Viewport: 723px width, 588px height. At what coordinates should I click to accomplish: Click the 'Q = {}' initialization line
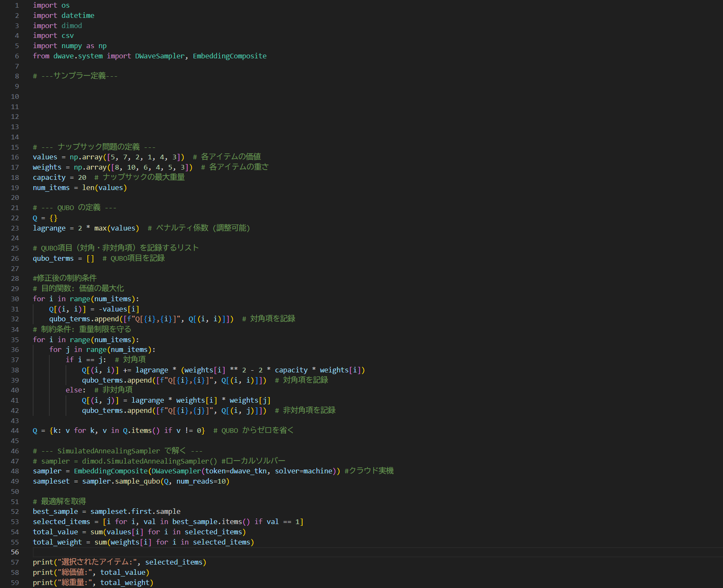[x=45, y=218]
